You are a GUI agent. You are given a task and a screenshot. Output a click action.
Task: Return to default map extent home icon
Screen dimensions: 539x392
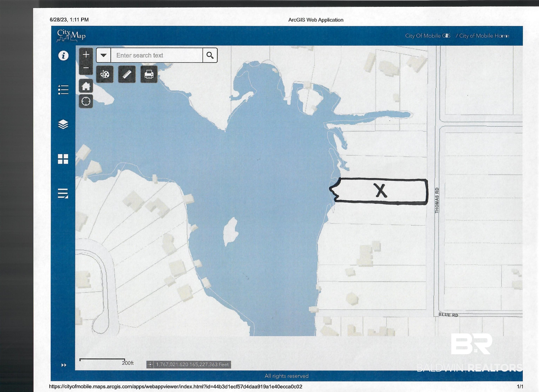(86, 86)
